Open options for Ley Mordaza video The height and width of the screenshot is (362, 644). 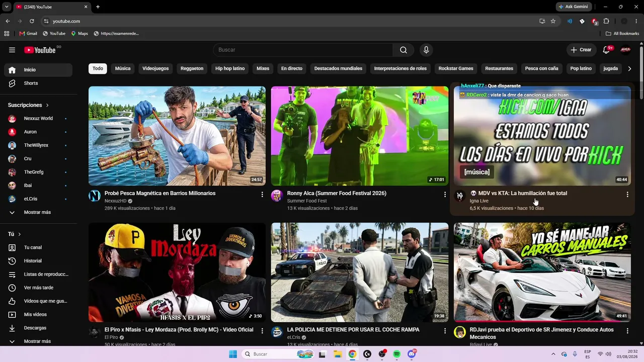pos(262,331)
